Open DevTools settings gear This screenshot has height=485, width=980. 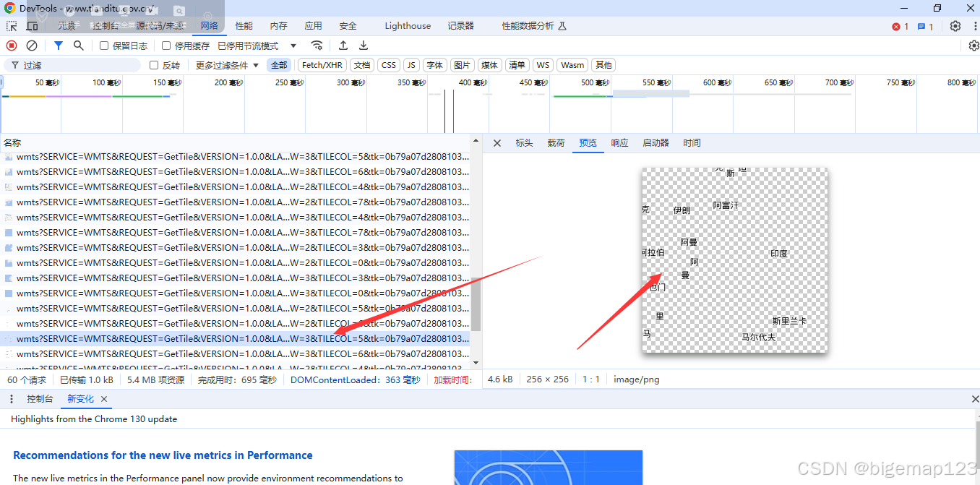[x=955, y=26]
